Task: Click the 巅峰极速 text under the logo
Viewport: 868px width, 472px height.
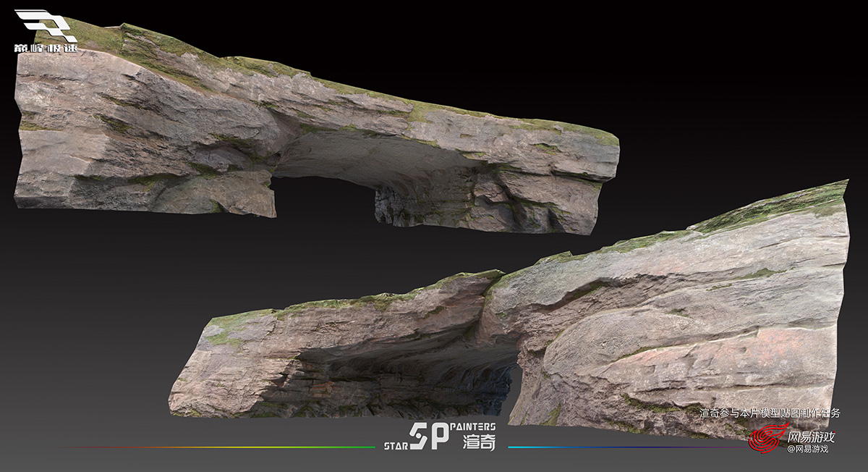Action: 45,48
